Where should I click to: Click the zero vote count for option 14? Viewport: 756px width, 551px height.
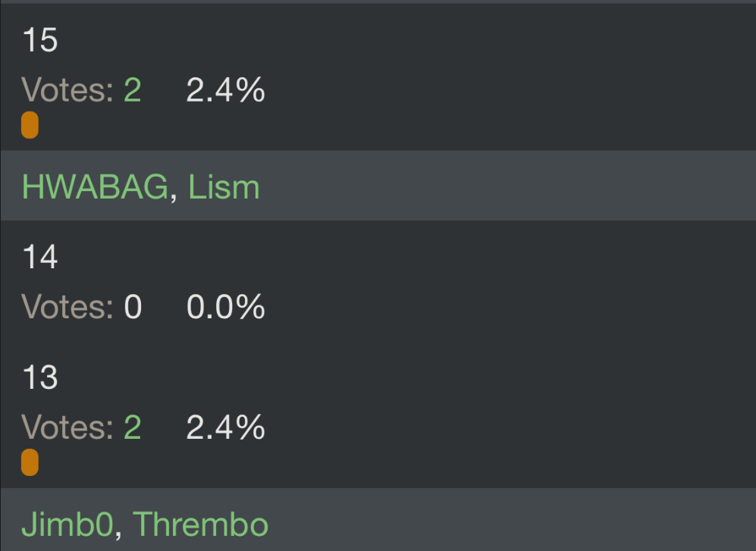pyautogui.click(x=133, y=307)
